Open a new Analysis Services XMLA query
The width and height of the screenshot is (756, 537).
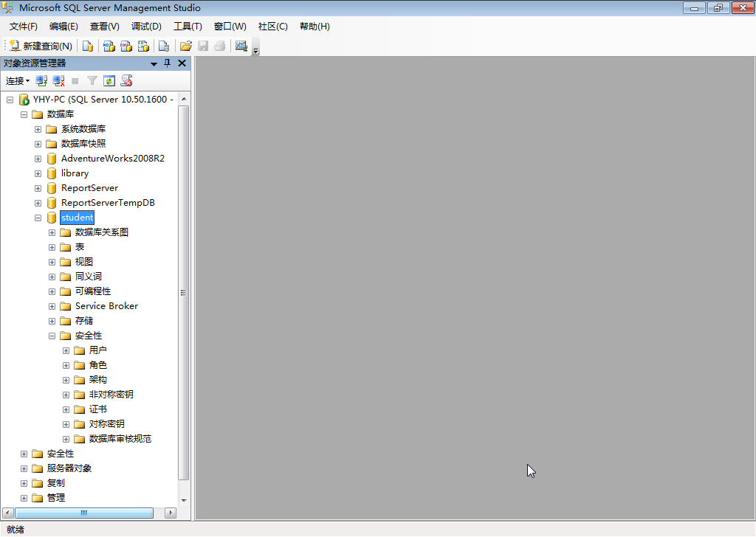click(143, 46)
